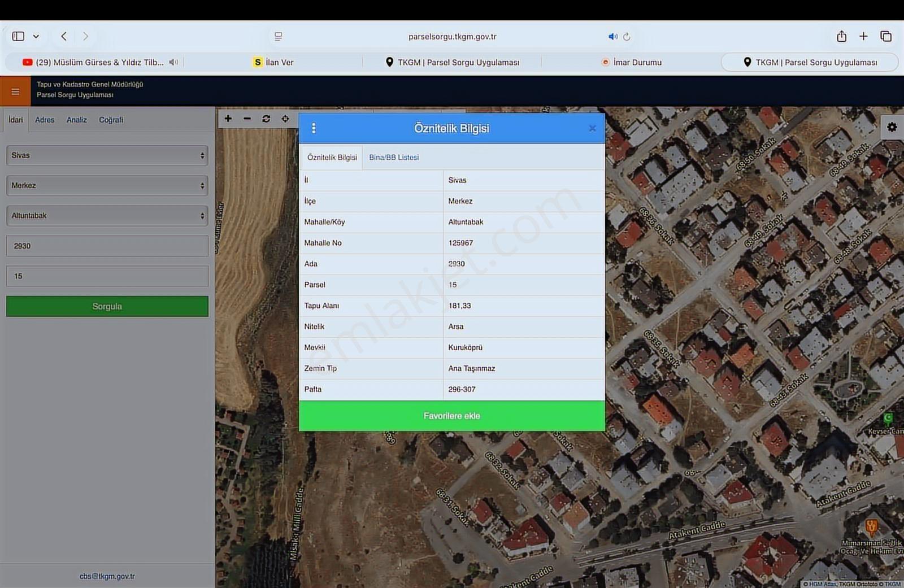Open cbs@tkgm.gov.tr email link
904x588 pixels.
(107, 576)
